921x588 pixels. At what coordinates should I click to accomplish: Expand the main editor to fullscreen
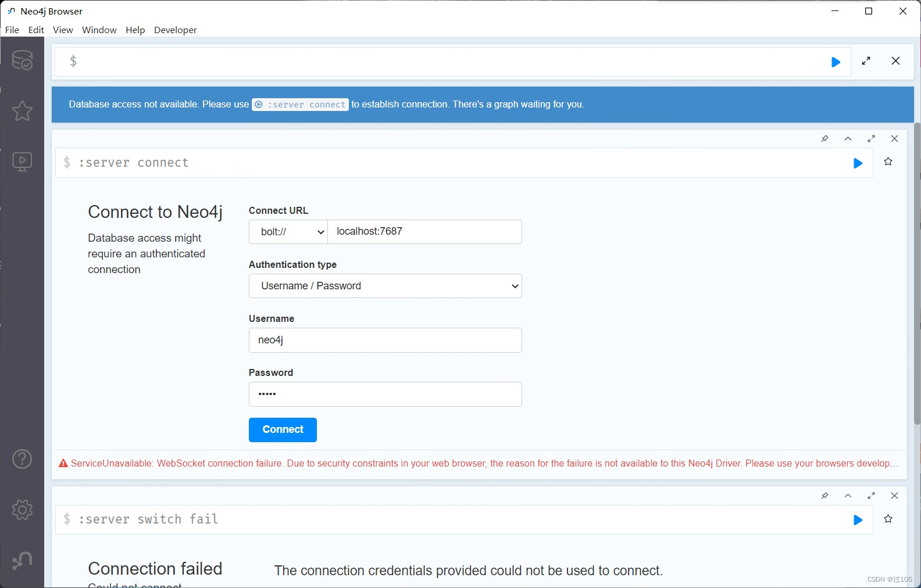click(866, 61)
